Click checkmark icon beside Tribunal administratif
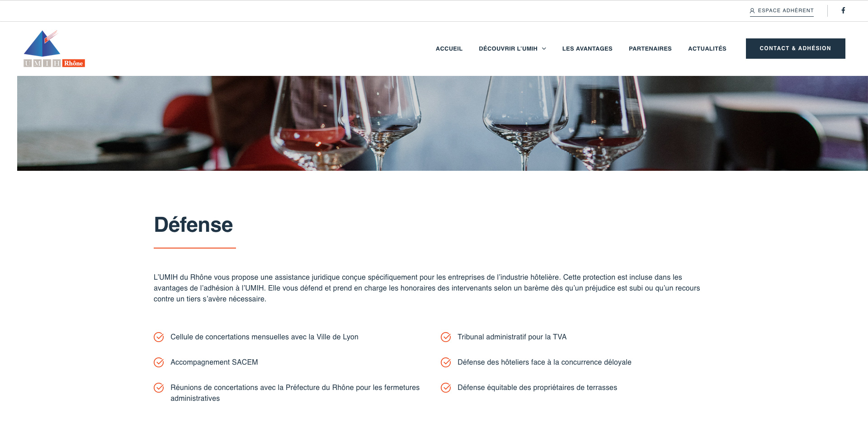Image resolution: width=868 pixels, height=427 pixels. point(446,337)
